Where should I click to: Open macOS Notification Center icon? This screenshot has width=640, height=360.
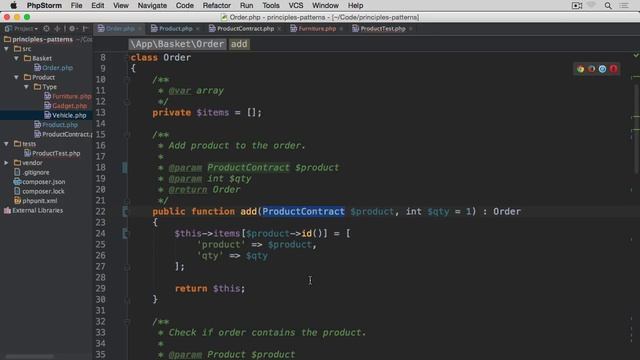pyautogui.click(x=624, y=6)
